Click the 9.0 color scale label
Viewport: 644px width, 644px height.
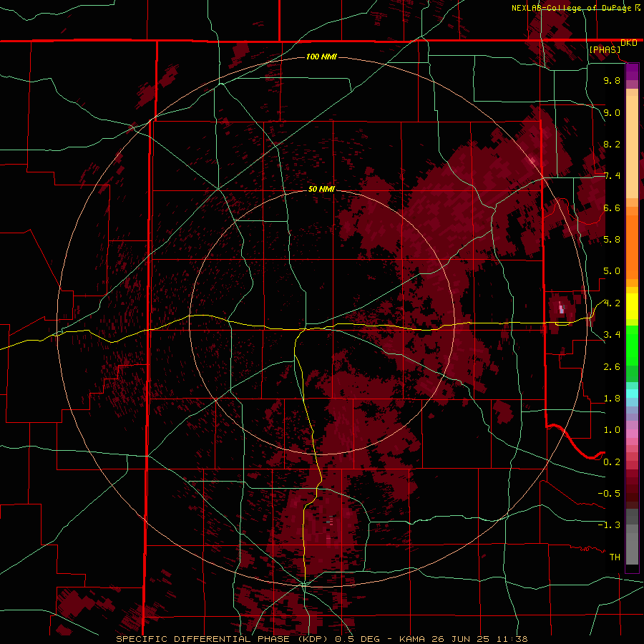(612, 112)
